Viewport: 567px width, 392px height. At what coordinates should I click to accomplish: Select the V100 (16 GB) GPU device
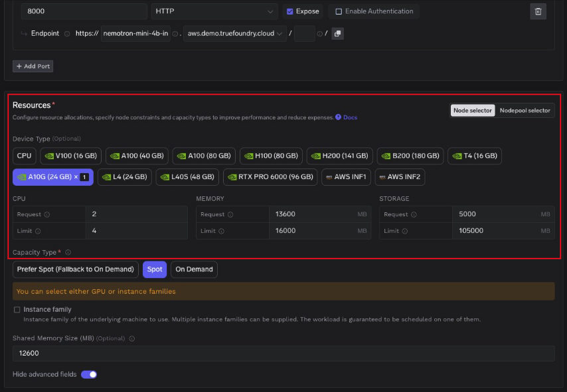pos(71,156)
